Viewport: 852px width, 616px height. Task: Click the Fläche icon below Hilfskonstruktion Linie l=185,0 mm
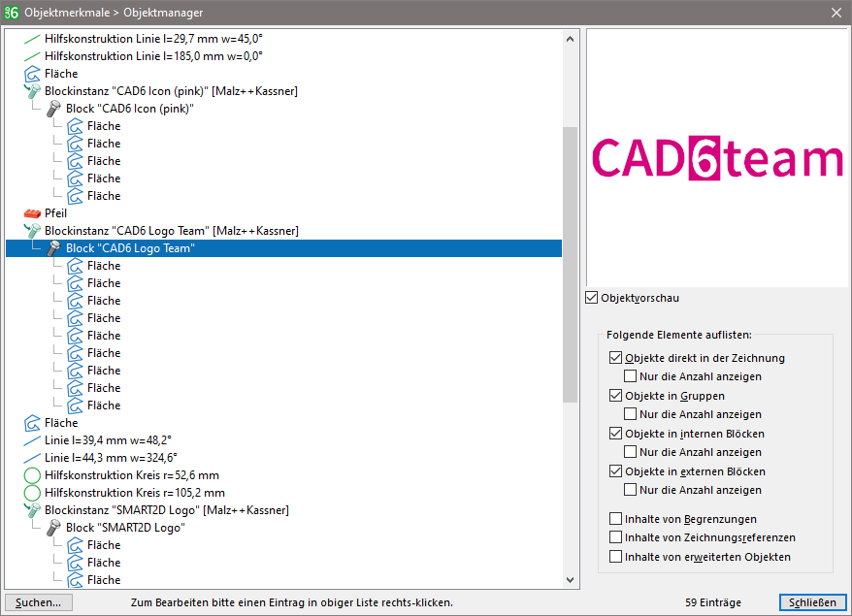(x=32, y=74)
